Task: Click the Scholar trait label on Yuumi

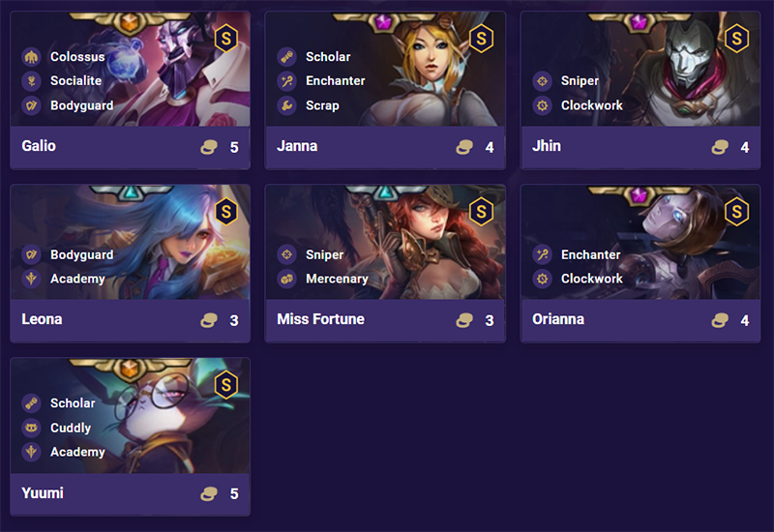Action: [73, 403]
